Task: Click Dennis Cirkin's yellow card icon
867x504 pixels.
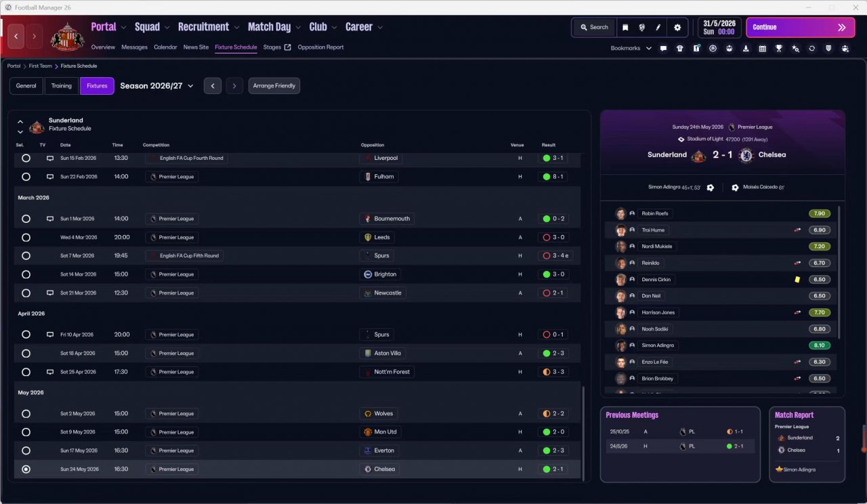Action: 797,279
